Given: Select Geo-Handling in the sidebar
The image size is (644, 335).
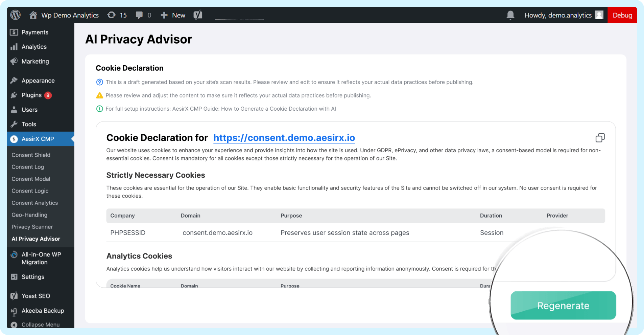Looking at the screenshot, I should coord(29,215).
